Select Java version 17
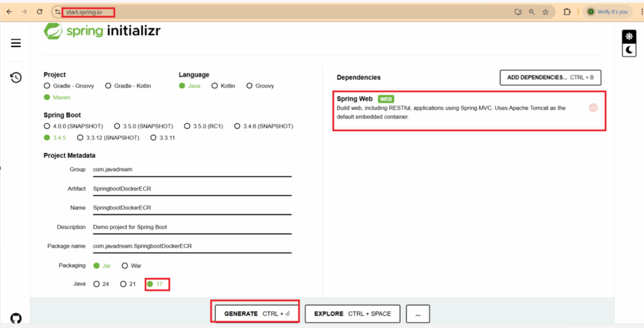Viewport: 644px width, 328px height. coord(155,284)
